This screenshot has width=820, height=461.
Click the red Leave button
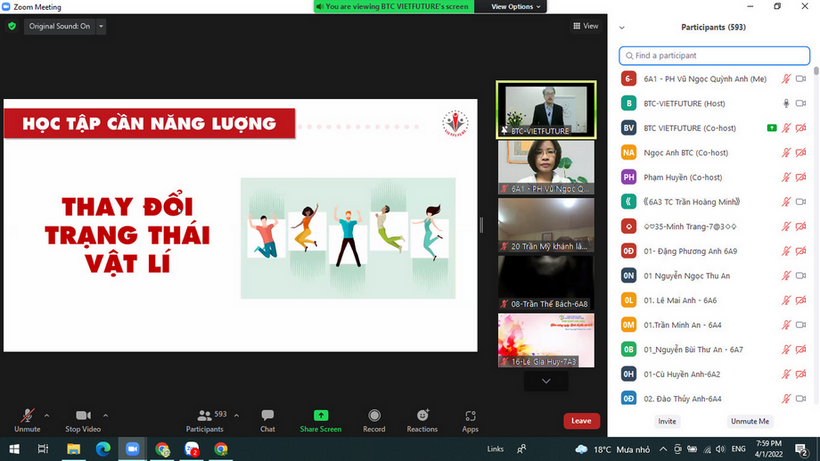[581, 421]
